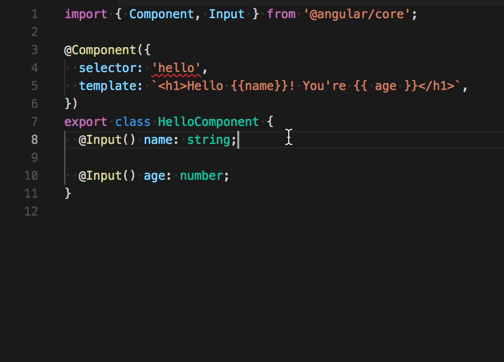
Task: Click the 'name:' property on line 8
Action: click(161, 140)
